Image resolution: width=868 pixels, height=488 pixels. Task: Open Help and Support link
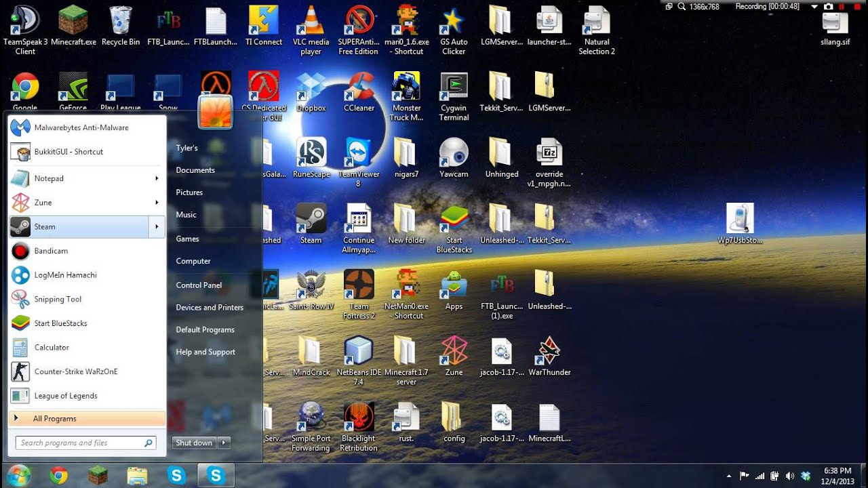[205, 352]
